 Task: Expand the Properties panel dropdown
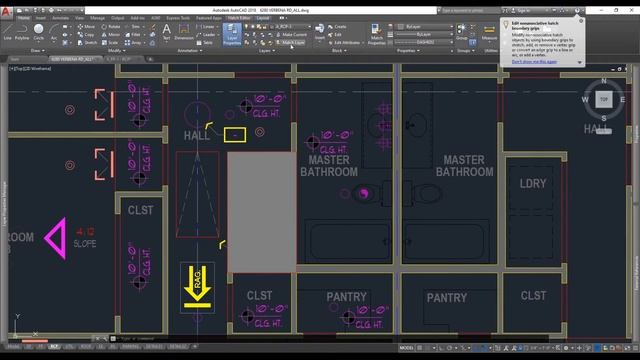pos(408,51)
